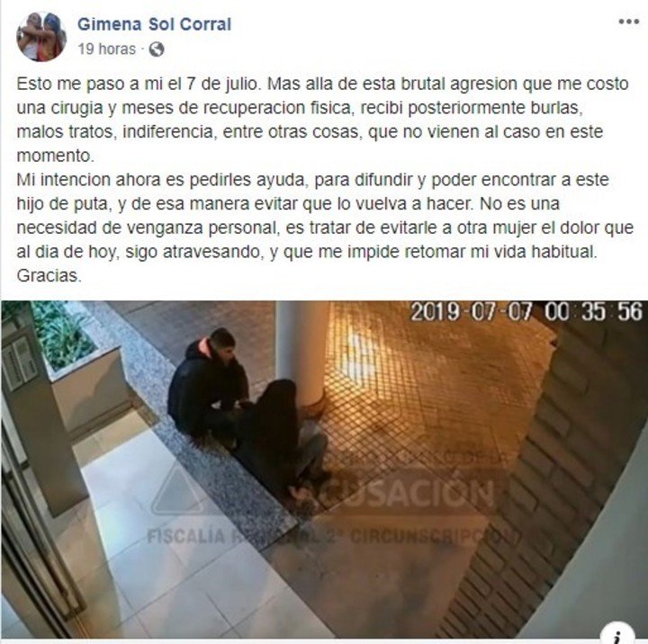Open the Gimena Sol Corral profile name link

pos(154,24)
